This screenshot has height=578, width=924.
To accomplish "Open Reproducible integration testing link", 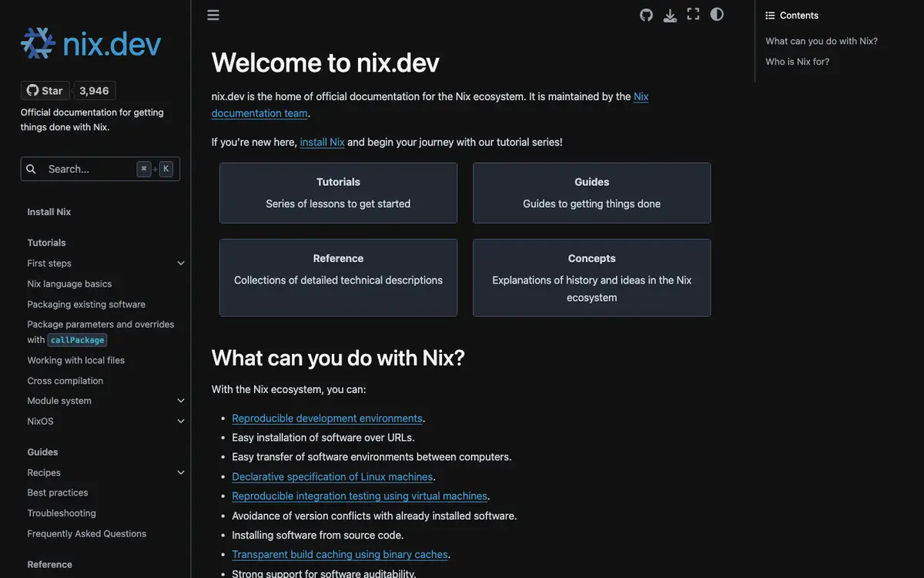I will coord(360,496).
